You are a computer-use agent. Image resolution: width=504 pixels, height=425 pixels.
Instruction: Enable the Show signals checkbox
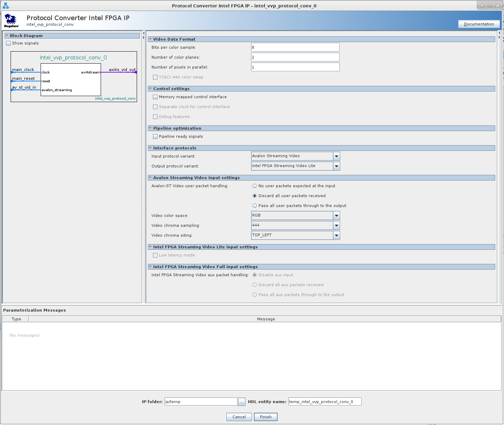pos(8,43)
